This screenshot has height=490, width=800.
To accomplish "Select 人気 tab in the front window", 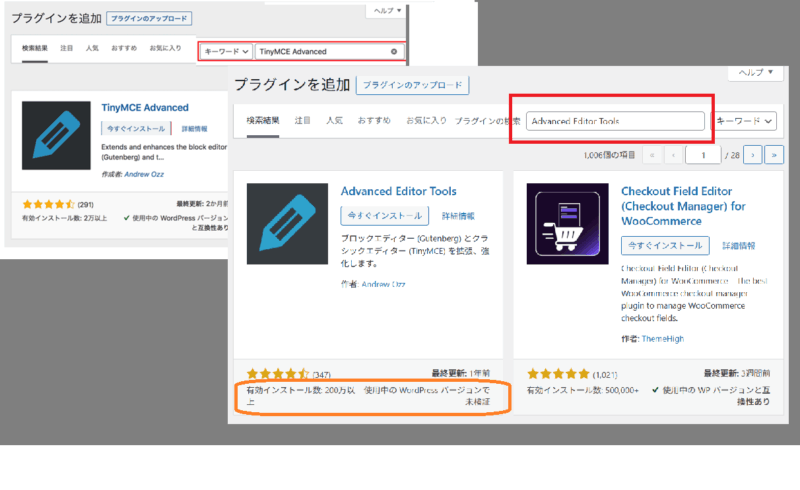I will [335, 121].
